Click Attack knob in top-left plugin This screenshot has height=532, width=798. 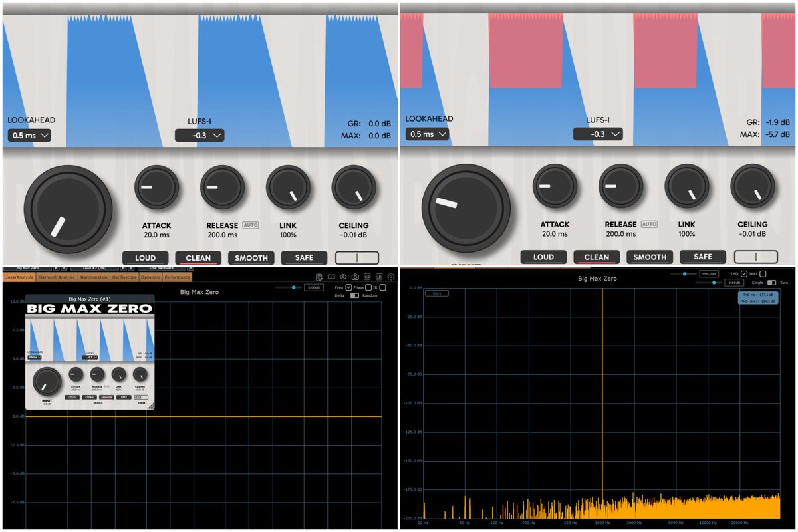tap(157, 188)
